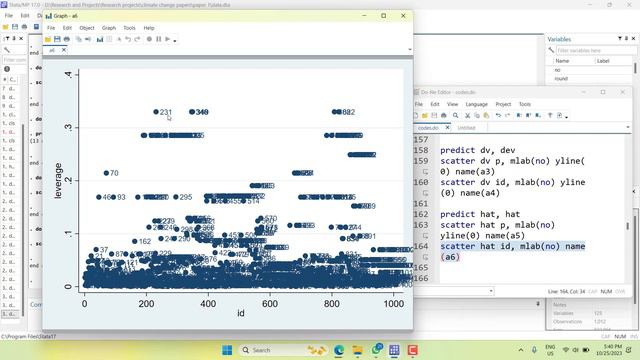The width and height of the screenshot is (640, 360).
Task: Click the Do-file Editor vertical scrollbar thumb
Action: [x=628, y=226]
